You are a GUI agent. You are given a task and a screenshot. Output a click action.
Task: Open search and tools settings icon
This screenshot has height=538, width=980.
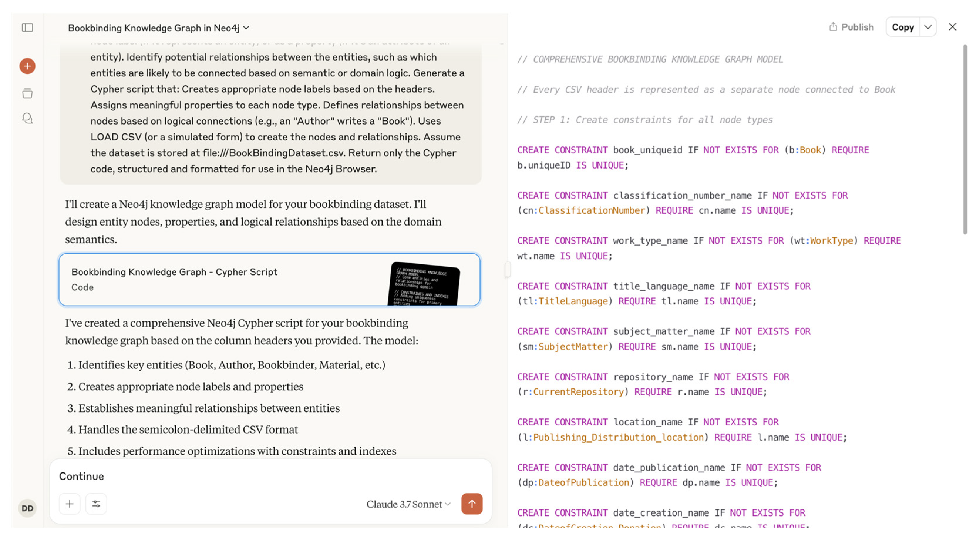tap(96, 504)
